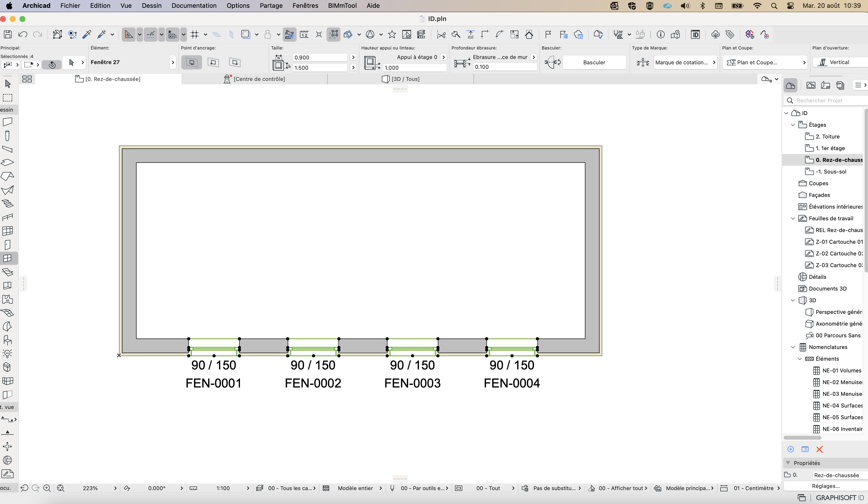Screen dimensions: 868x504
Task: Open the ID manager toolbar icon
Action: click(695, 34)
